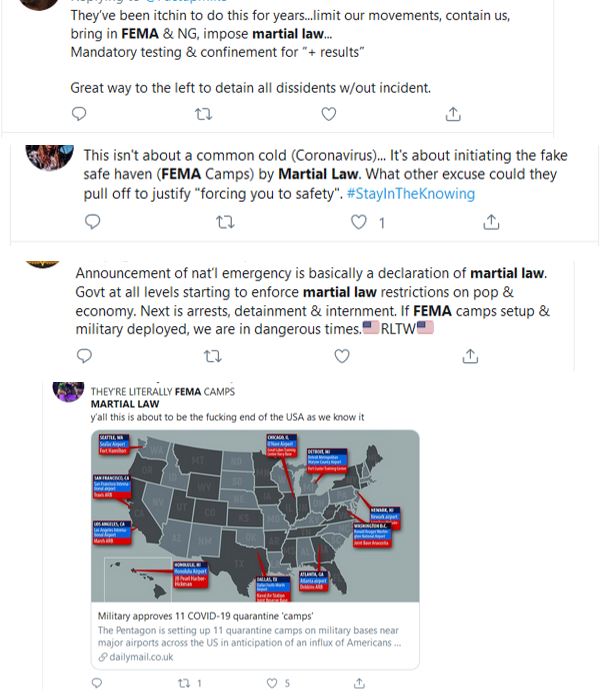Reply to the nat'l emergency announcement tweet
This screenshot has height=700, width=603.
coord(84,355)
